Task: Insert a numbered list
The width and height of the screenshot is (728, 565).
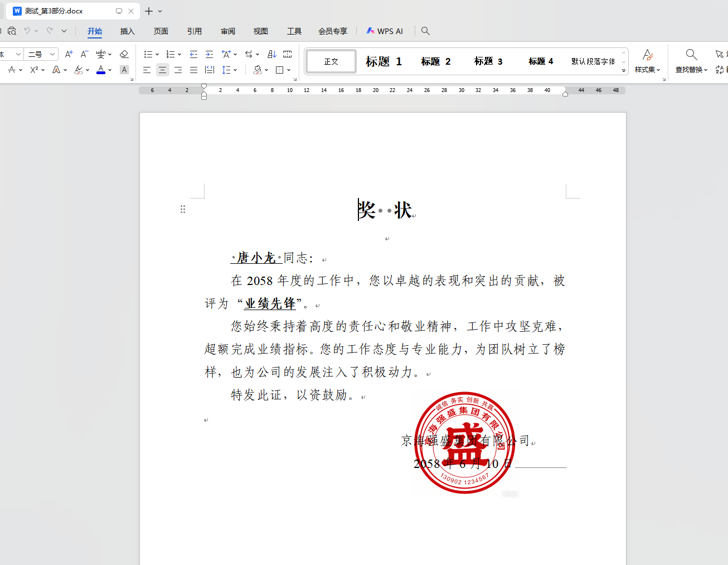Action: [x=171, y=54]
